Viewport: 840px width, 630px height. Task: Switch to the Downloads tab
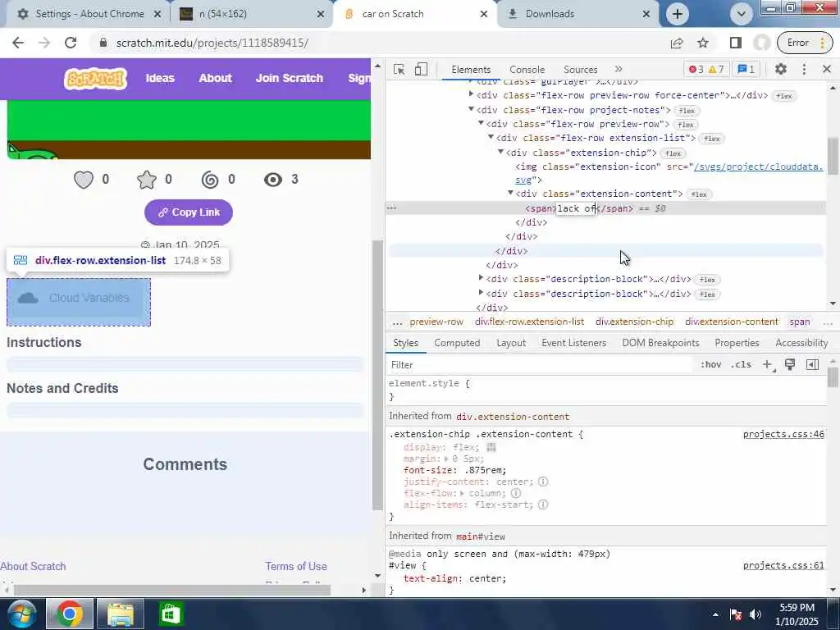(x=549, y=14)
